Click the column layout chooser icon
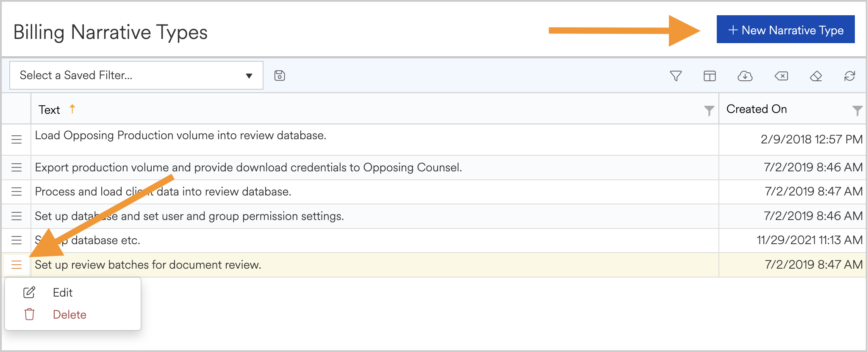 [710, 76]
